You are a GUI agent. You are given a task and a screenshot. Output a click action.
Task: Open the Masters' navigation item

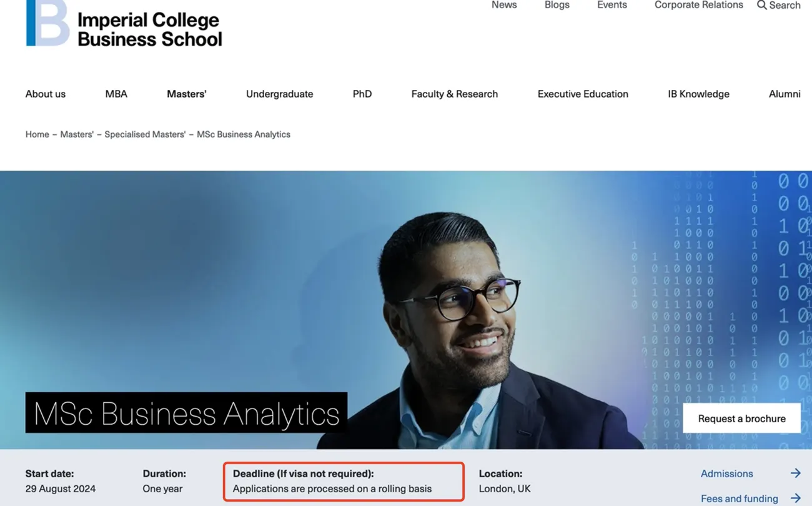coord(186,94)
